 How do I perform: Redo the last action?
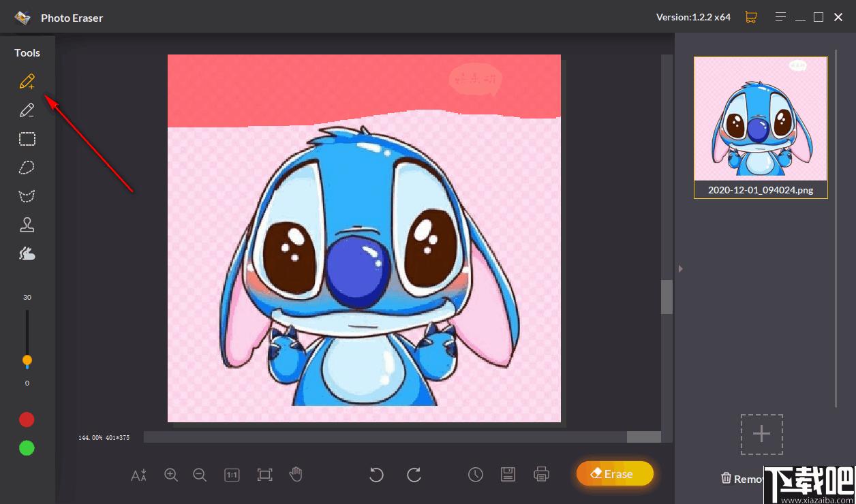414,475
